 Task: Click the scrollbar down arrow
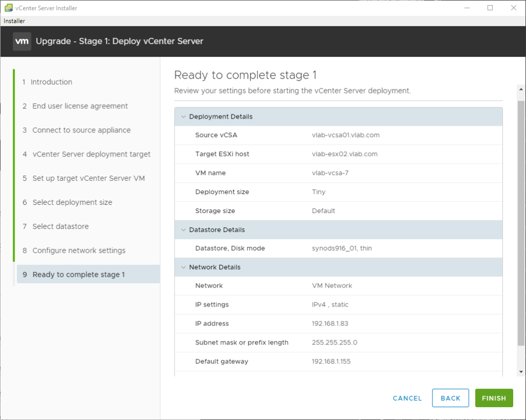click(x=521, y=372)
